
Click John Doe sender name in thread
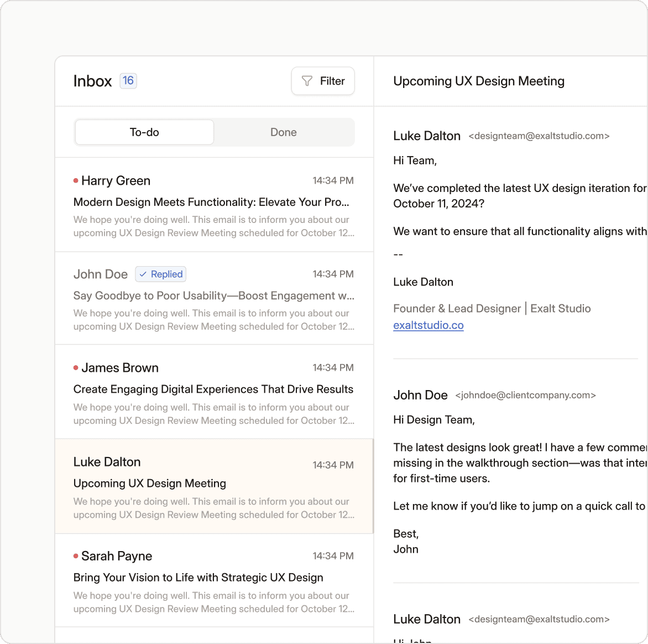(x=420, y=396)
